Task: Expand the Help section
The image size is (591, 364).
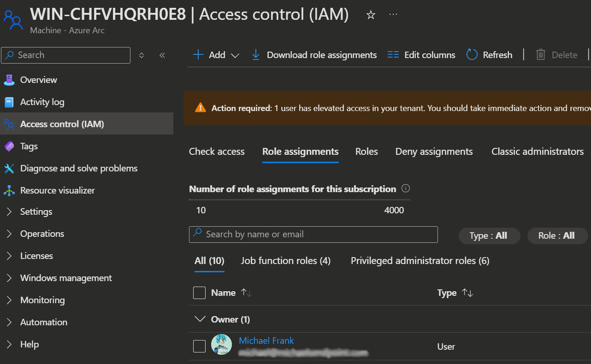Action: [9, 344]
